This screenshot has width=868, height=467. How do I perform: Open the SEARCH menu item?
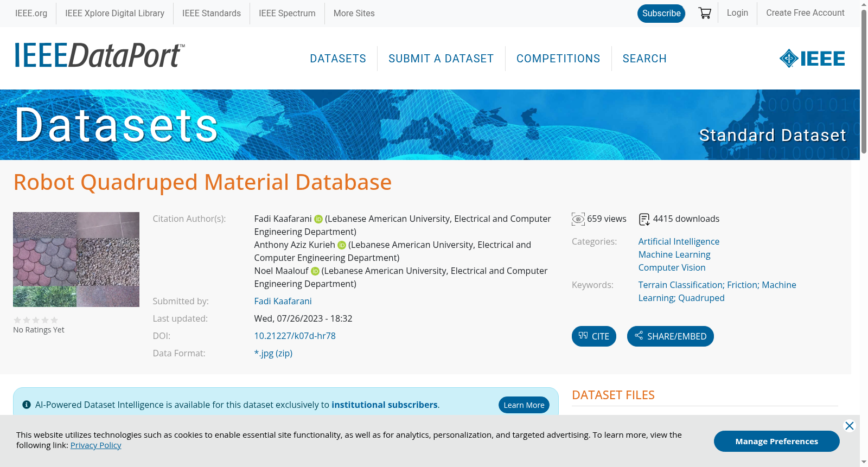click(644, 59)
